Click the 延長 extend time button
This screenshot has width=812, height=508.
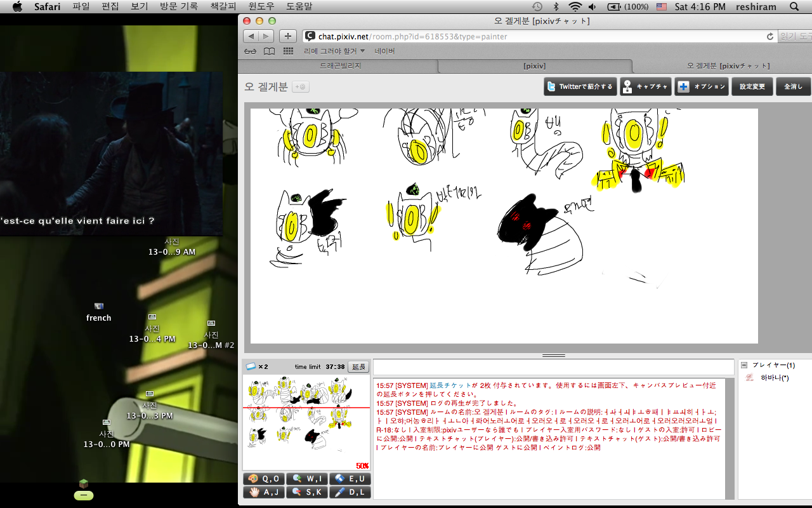pyautogui.click(x=358, y=367)
